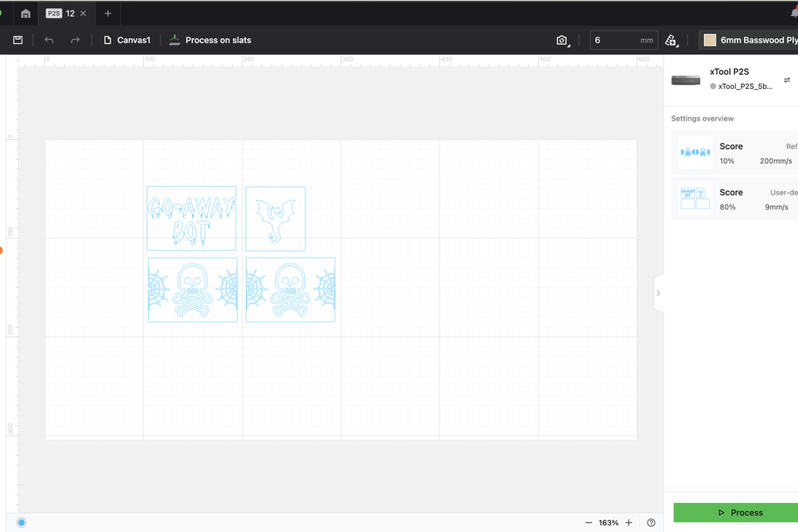Capture the bed with camera icon
798x532 pixels.
tap(563, 40)
